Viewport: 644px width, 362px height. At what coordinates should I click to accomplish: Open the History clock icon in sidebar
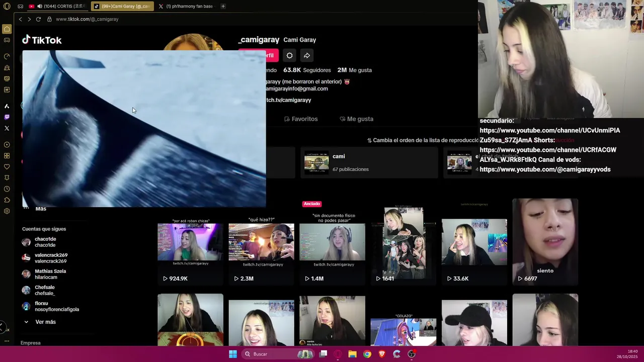7,189
